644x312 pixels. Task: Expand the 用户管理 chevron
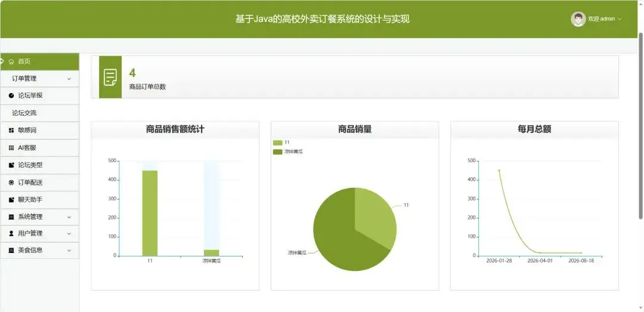pyautogui.click(x=69, y=233)
